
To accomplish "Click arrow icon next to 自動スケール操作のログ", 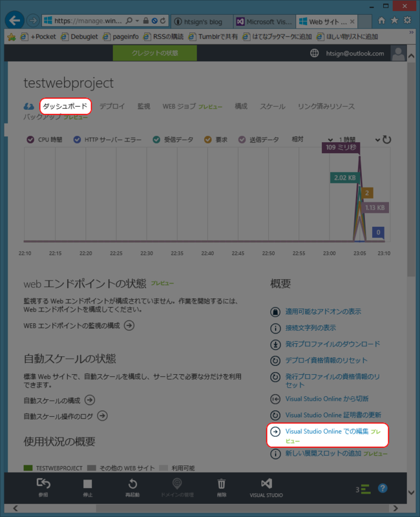I will point(103,416).
